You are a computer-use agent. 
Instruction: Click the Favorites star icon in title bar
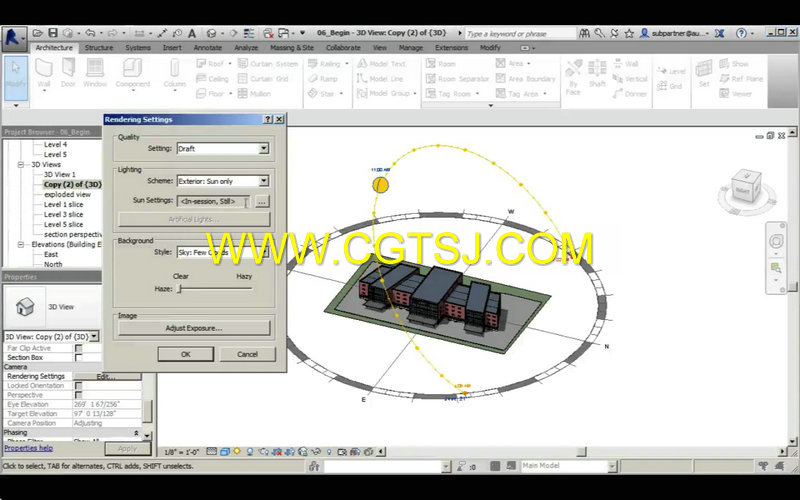629,33
